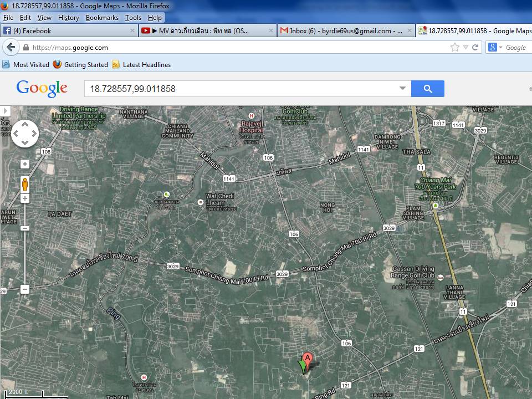Screen dimensions: 532x399
Task: Select the Google Maps coordinates tab
Action: click(474, 31)
